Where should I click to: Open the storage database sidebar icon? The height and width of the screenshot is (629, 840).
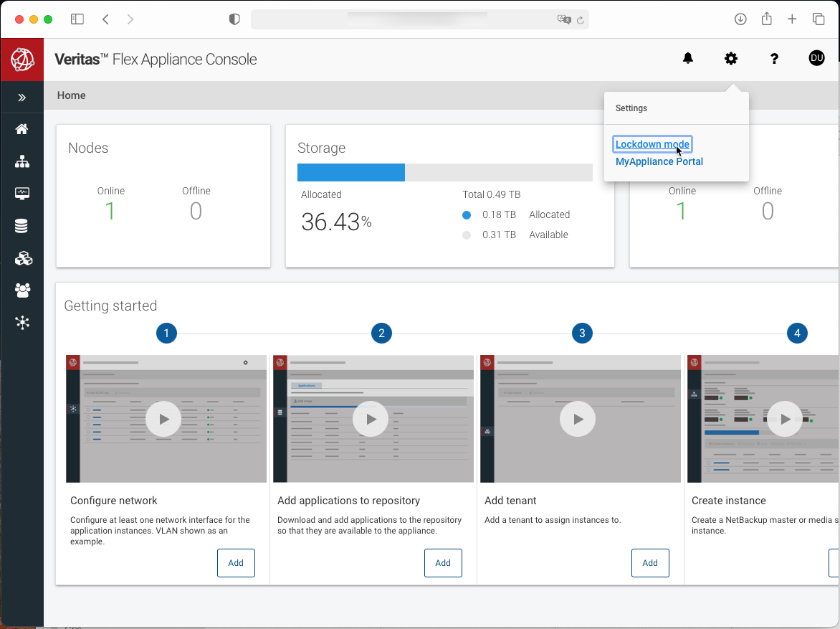tap(22, 226)
